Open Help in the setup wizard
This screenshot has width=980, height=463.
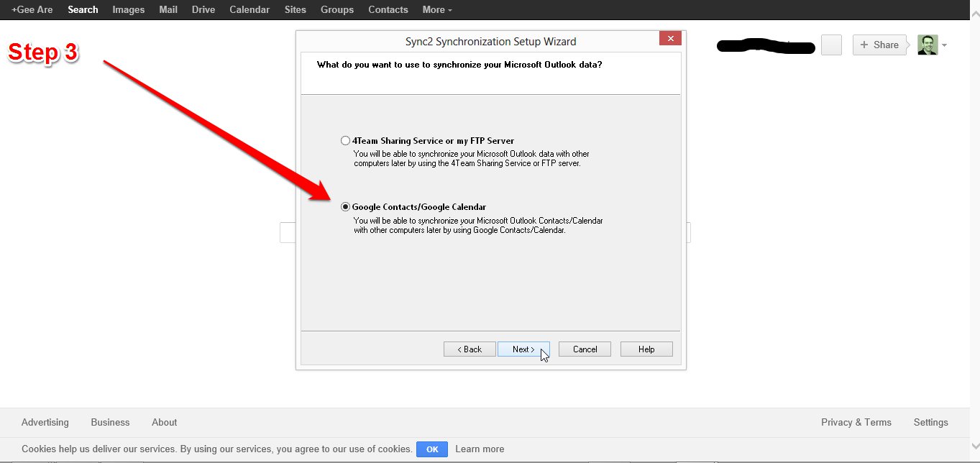[x=646, y=349]
